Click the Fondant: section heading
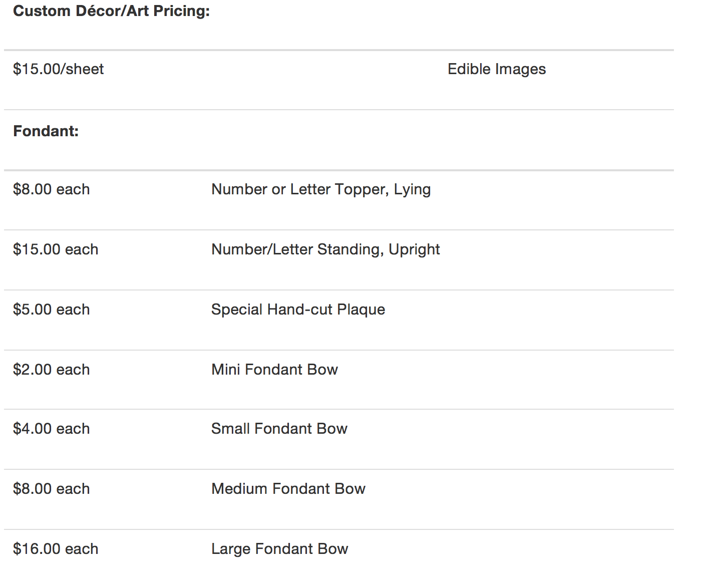This screenshot has height=588, width=721. tap(46, 131)
